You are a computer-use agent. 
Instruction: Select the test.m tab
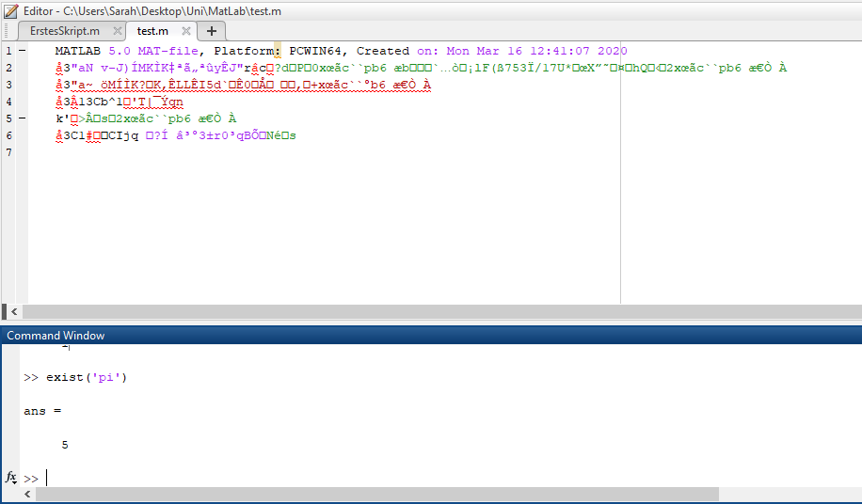[x=152, y=31]
